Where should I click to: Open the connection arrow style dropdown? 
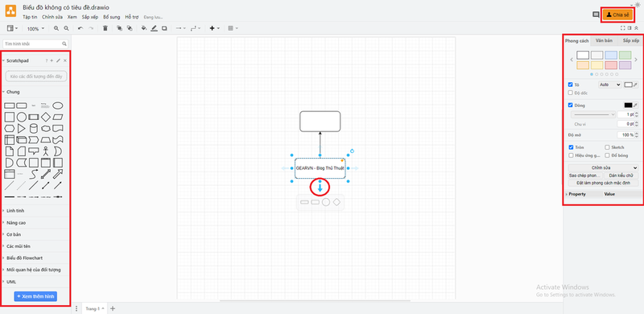click(180, 28)
